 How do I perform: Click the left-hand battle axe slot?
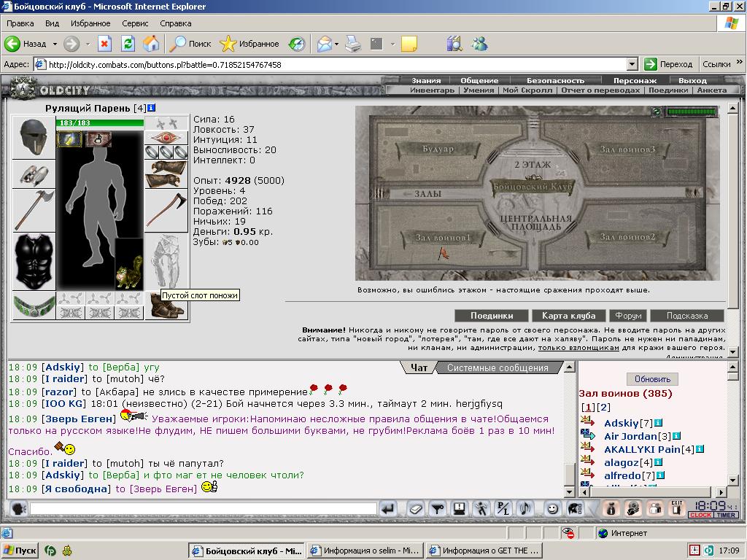click(34, 211)
